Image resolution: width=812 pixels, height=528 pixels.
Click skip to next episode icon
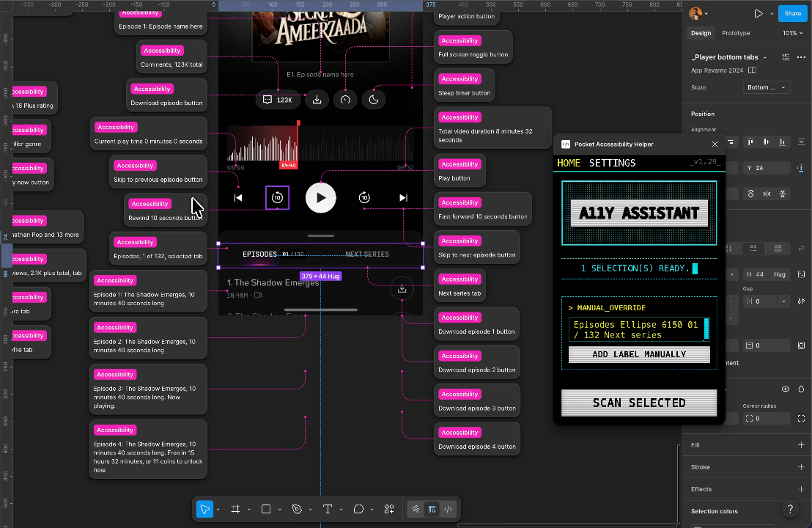tap(403, 198)
